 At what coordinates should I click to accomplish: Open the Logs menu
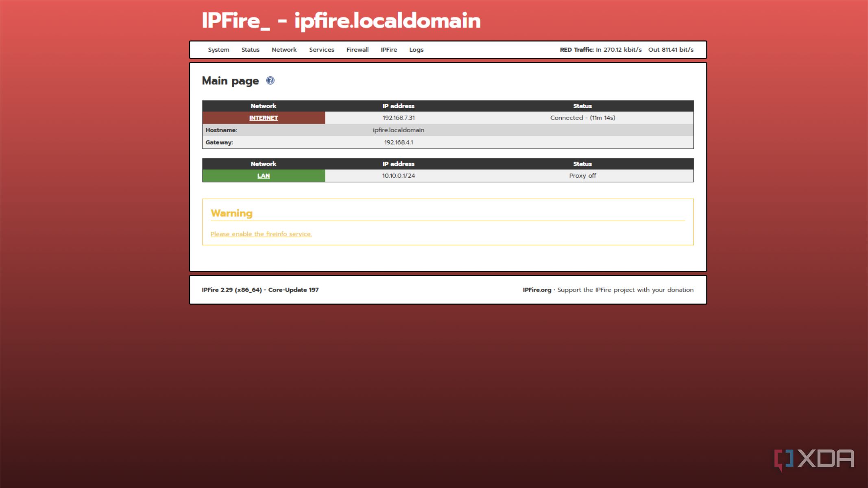point(416,50)
